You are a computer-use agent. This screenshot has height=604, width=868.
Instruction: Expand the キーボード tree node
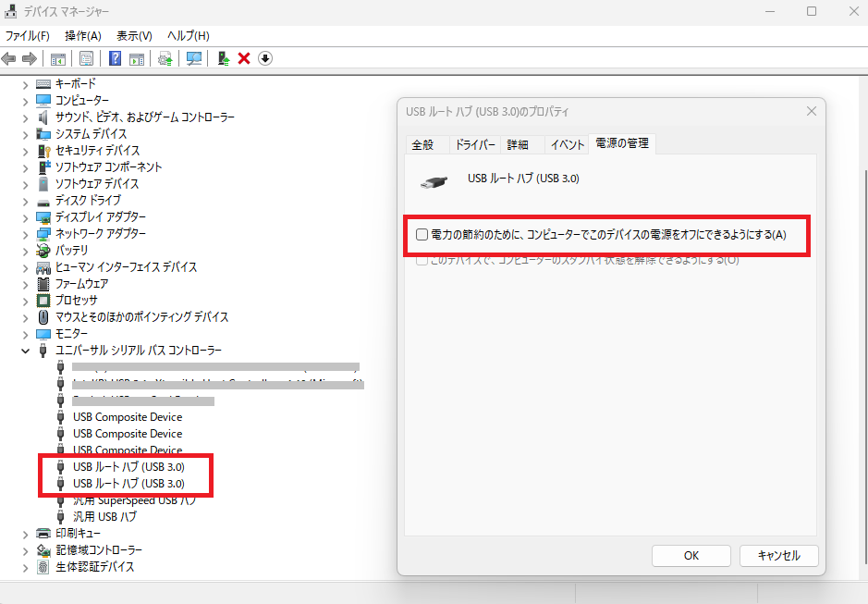click(x=26, y=83)
